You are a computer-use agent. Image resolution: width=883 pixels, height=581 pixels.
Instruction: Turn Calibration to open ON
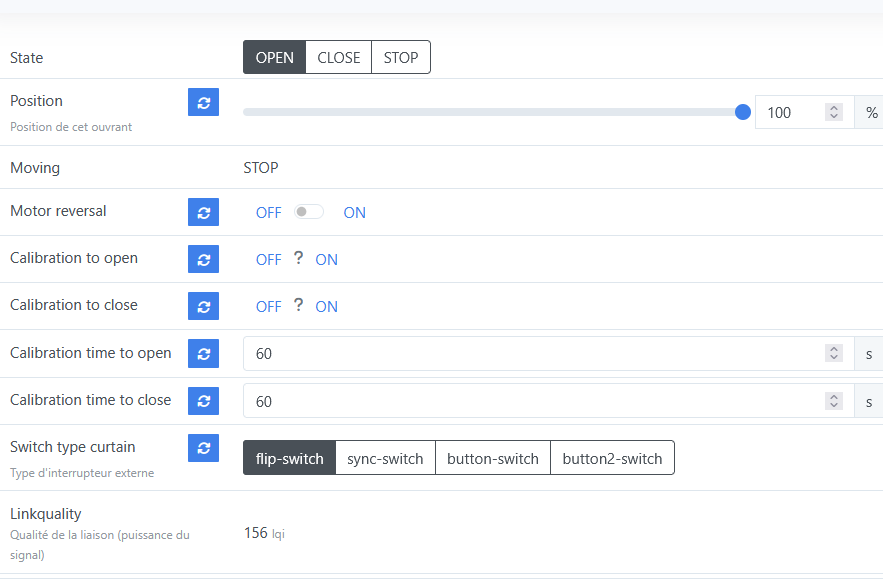coord(327,260)
